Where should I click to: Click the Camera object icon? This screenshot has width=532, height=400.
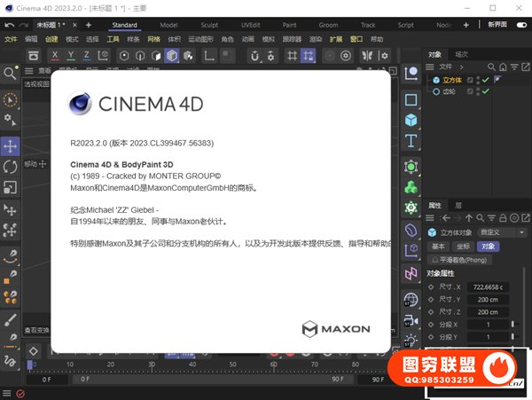(x=411, y=321)
